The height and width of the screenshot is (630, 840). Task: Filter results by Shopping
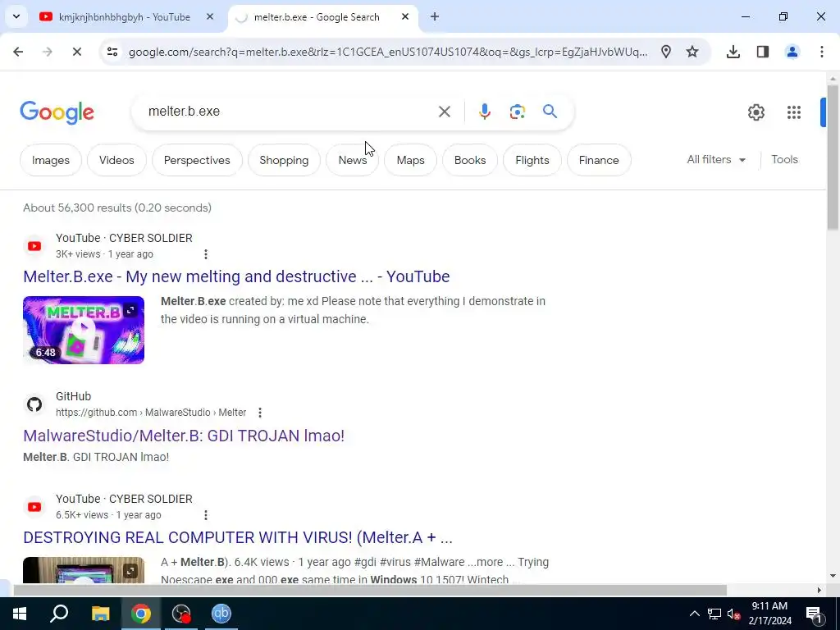[x=284, y=160]
